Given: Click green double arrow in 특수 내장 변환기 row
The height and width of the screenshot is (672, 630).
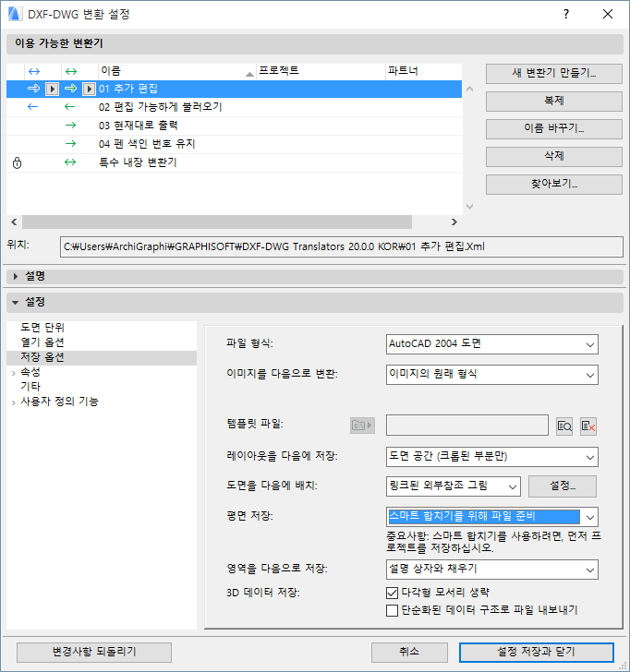Looking at the screenshot, I should pyautogui.click(x=70, y=162).
